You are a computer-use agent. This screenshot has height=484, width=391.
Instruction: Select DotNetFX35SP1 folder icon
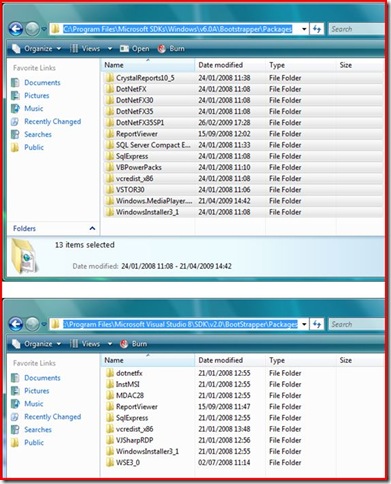point(109,123)
